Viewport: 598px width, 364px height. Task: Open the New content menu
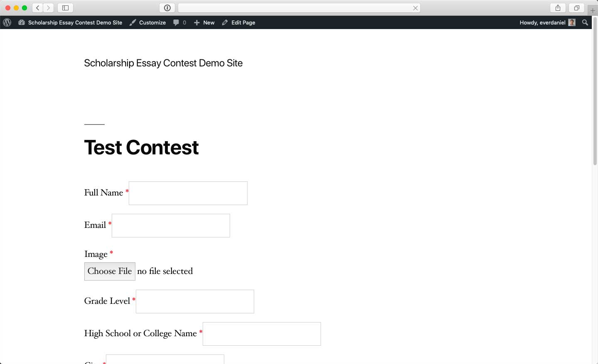pos(204,22)
